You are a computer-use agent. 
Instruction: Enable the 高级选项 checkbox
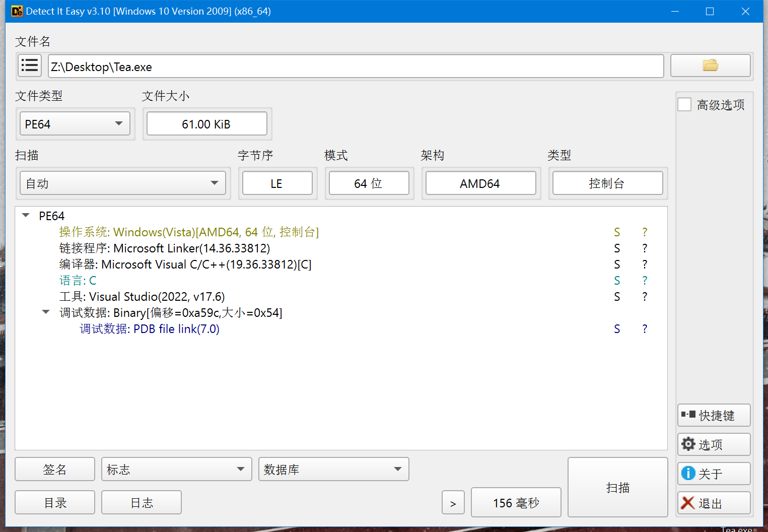tap(684, 104)
